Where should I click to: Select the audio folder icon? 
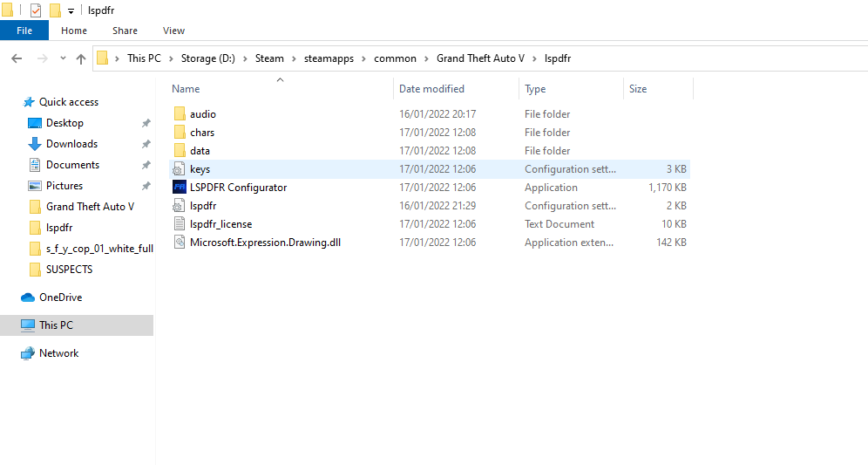pos(180,113)
